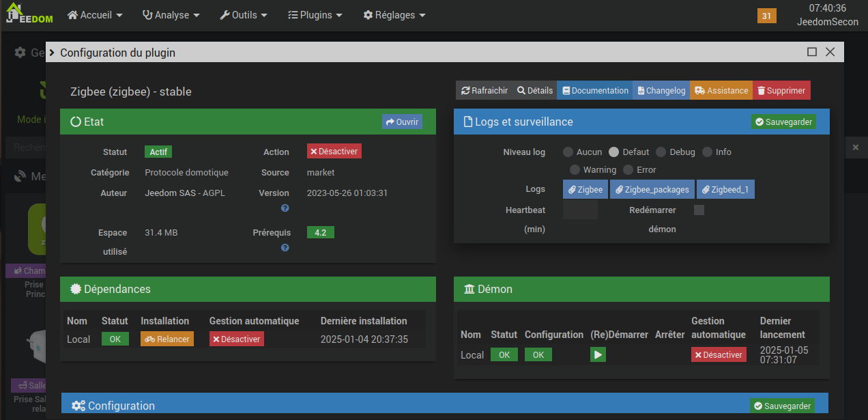Viewport: 868px width, 420px height.
Task: Select the Debug log level
Action: 661,152
